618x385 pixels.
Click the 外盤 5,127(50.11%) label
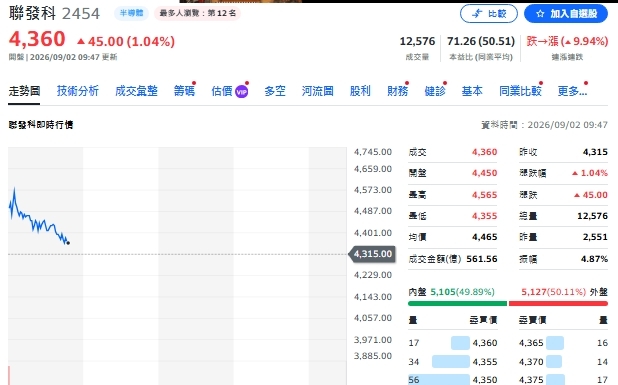pyautogui.click(x=564, y=292)
